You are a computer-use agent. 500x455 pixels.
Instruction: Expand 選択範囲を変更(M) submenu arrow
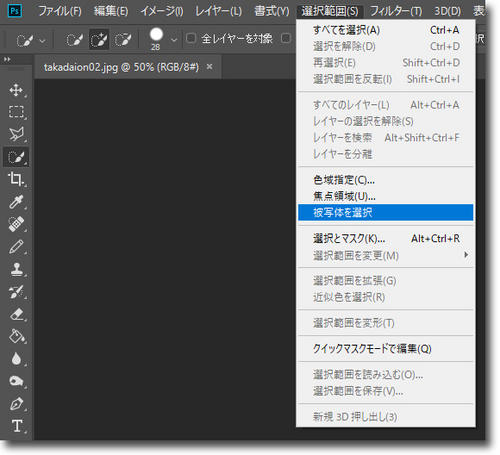click(466, 255)
